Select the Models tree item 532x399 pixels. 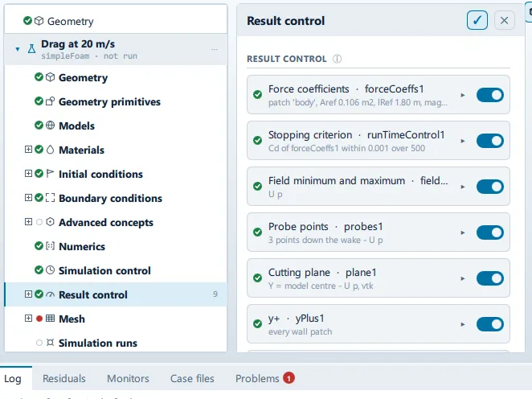(x=116, y=125)
